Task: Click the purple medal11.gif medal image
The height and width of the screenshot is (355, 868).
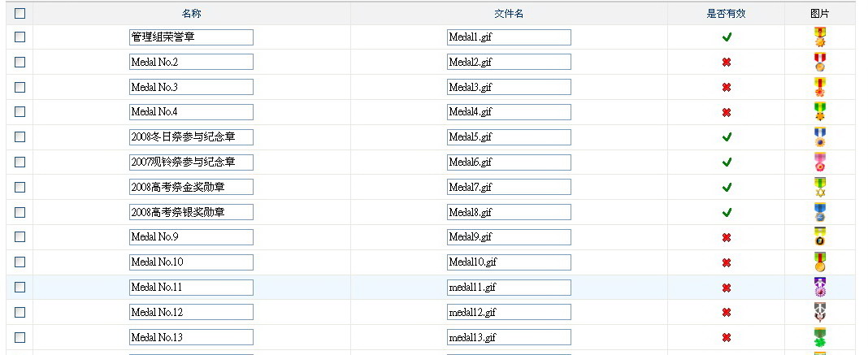Action: (820, 288)
